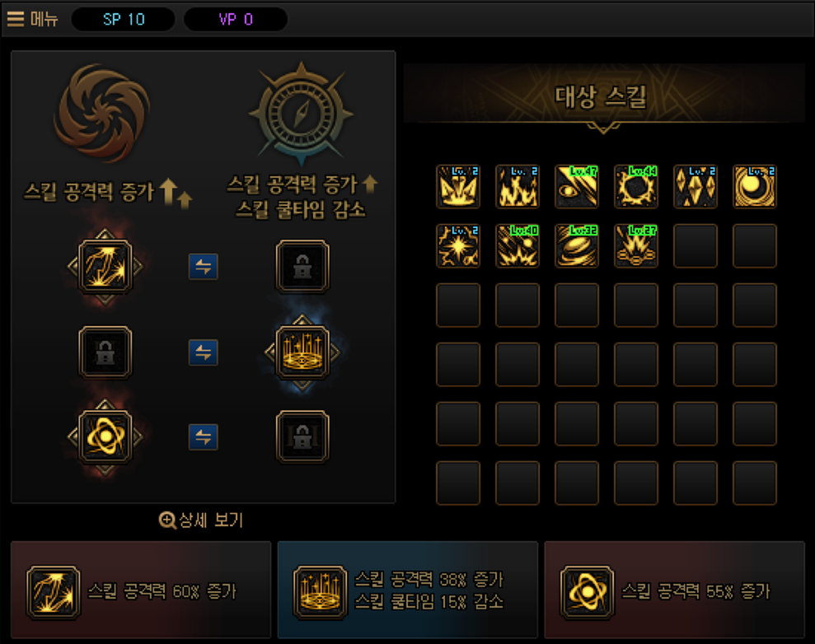The height and width of the screenshot is (644, 815).
Task: Click the lightning strike skill icon, left column
Action: [x=105, y=267]
